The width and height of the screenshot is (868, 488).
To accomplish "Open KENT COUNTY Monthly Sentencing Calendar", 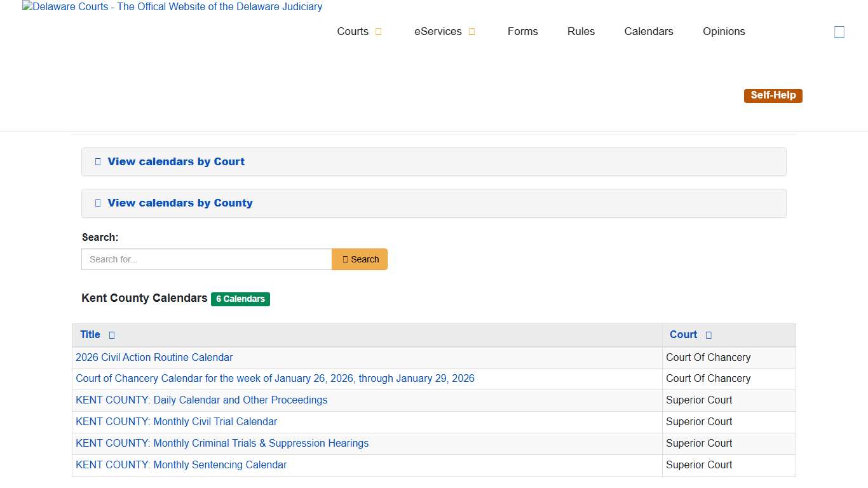I will pyautogui.click(x=181, y=464).
